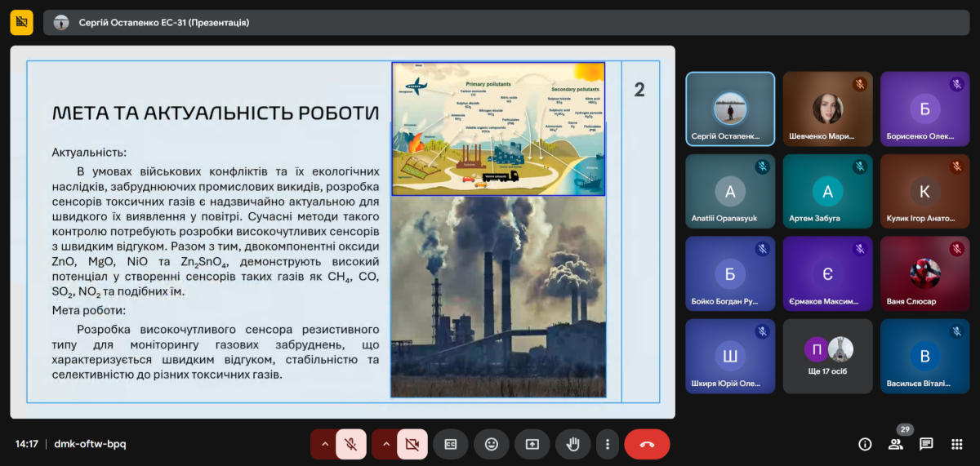Select Єрмаков Максим... participant tile
This screenshot has width=980, height=466.
tap(827, 273)
